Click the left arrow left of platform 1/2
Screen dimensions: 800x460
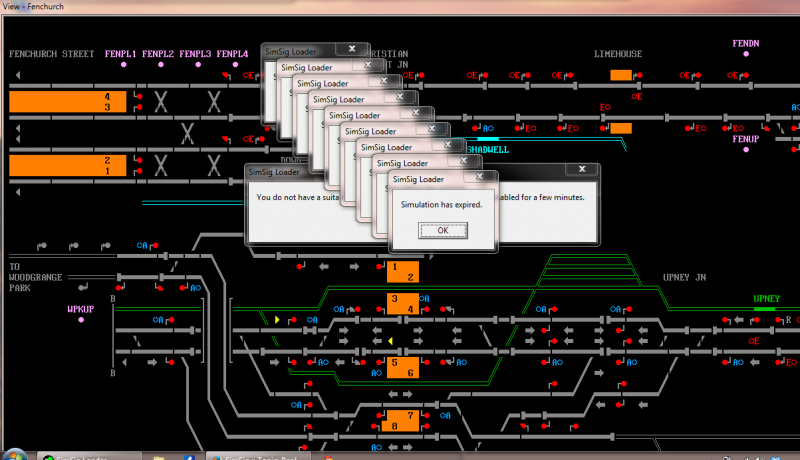click(323, 266)
